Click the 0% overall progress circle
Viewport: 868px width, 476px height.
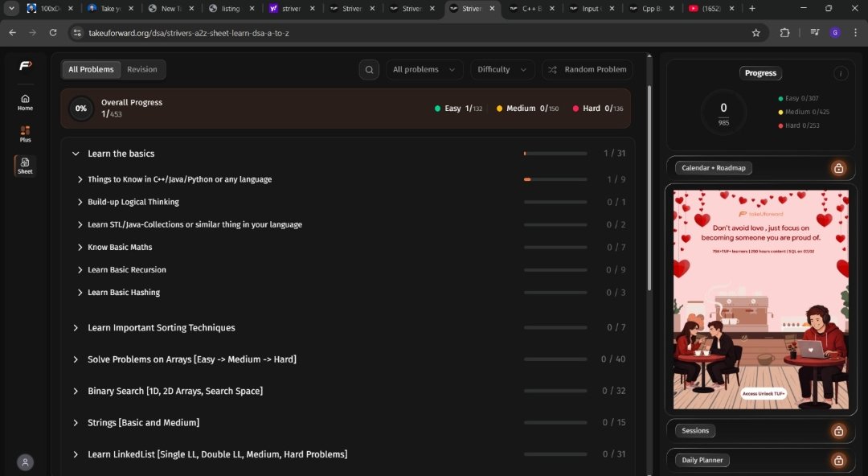(81, 109)
